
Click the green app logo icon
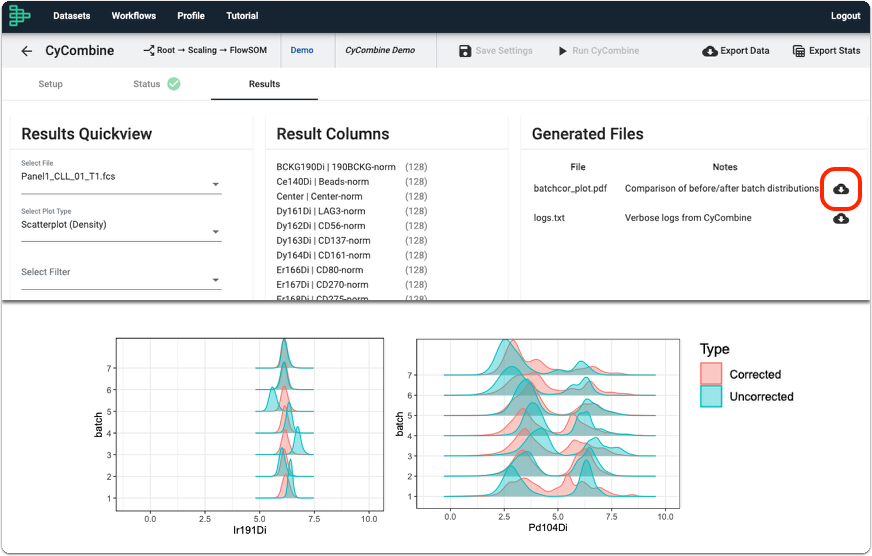19,16
